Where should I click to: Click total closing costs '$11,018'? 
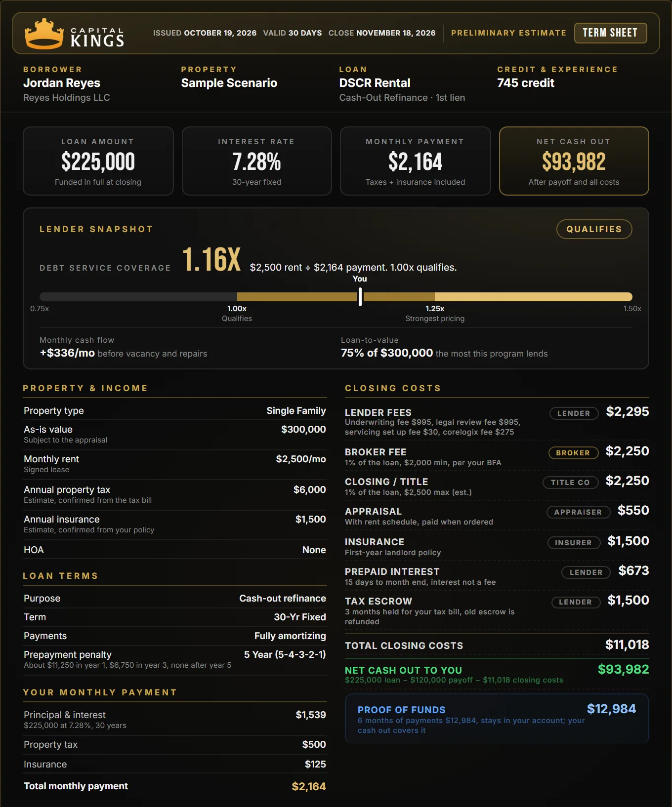click(x=627, y=645)
